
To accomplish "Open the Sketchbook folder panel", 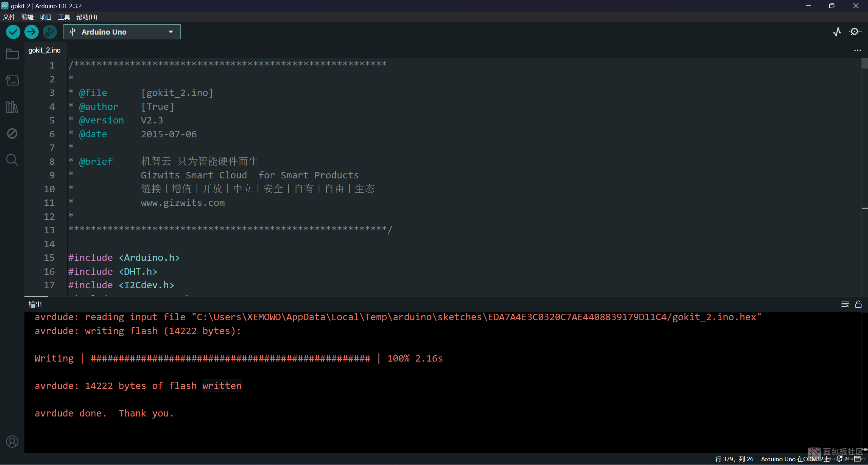I will [x=12, y=54].
